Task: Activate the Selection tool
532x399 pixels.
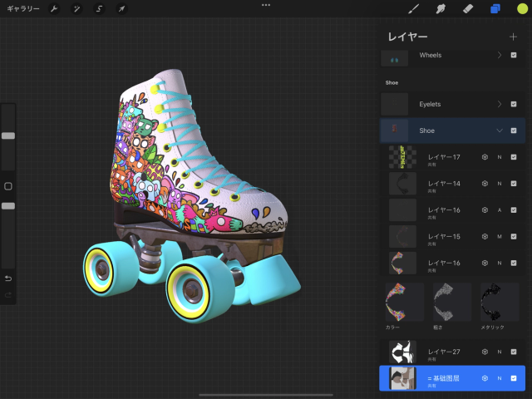Action: coord(99,8)
